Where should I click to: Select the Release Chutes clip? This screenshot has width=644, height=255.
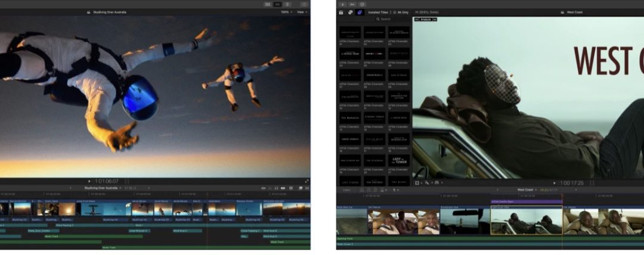pyautogui.click(x=249, y=208)
